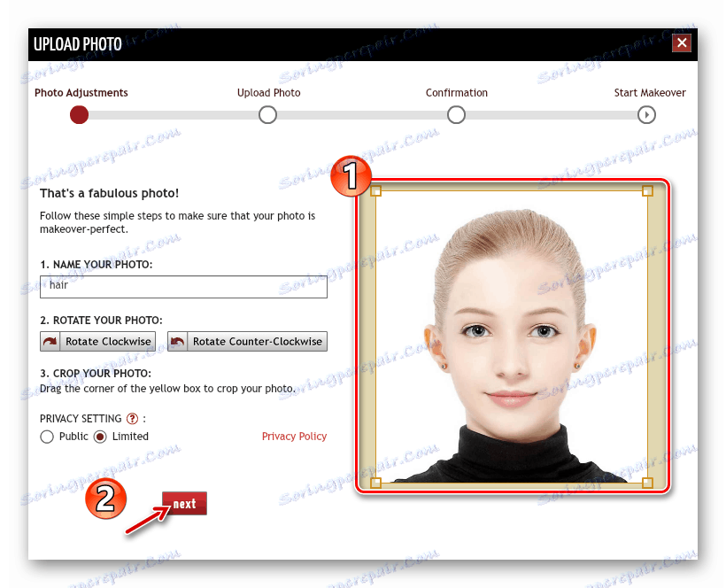The image size is (726, 588).
Task: Select the Rotate Clockwise arrow icon
Action: point(49,341)
